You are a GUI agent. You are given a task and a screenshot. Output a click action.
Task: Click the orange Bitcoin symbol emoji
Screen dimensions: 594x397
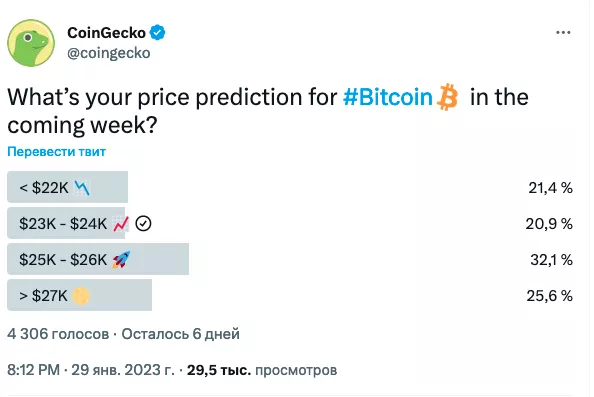click(x=447, y=97)
